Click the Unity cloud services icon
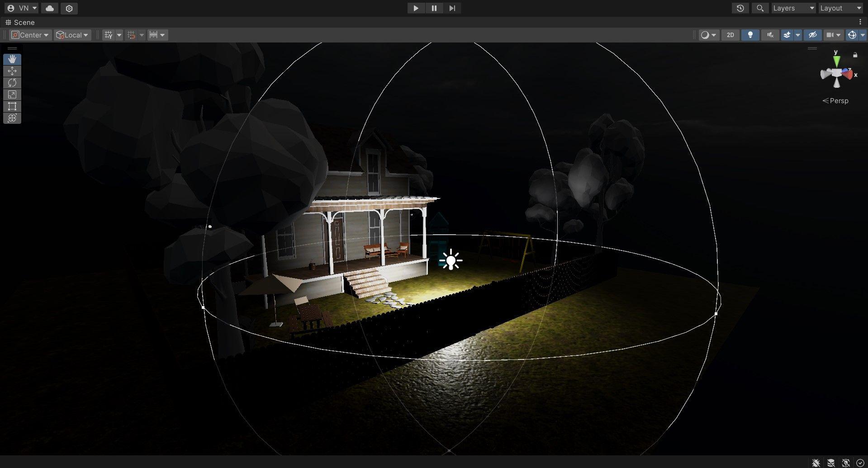The image size is (868, 468). (x=49, y=8)
